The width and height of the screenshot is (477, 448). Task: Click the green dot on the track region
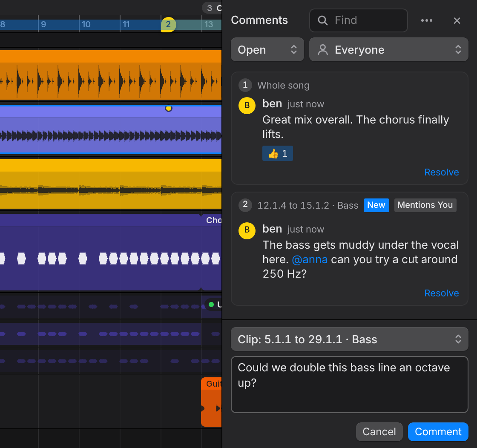(211, 304)
